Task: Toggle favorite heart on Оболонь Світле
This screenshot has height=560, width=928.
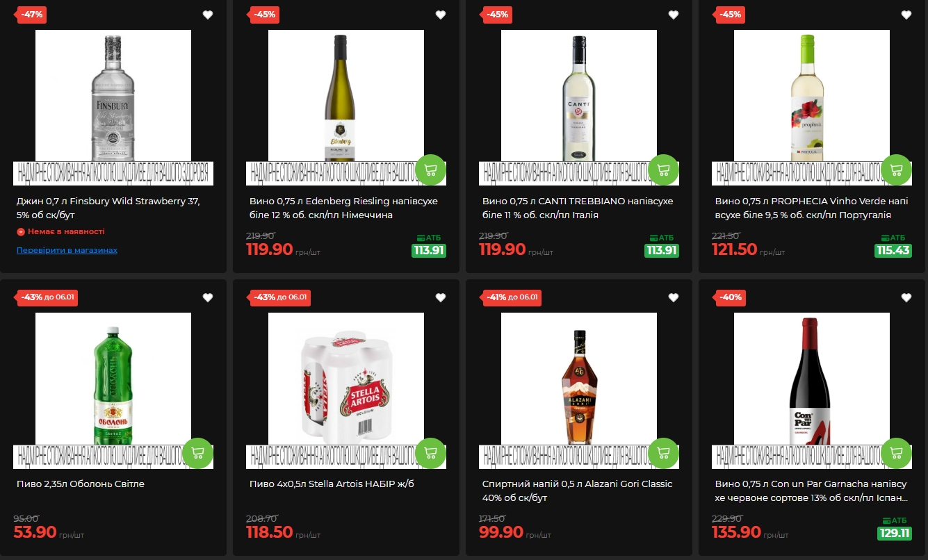Action: point(208,297)
